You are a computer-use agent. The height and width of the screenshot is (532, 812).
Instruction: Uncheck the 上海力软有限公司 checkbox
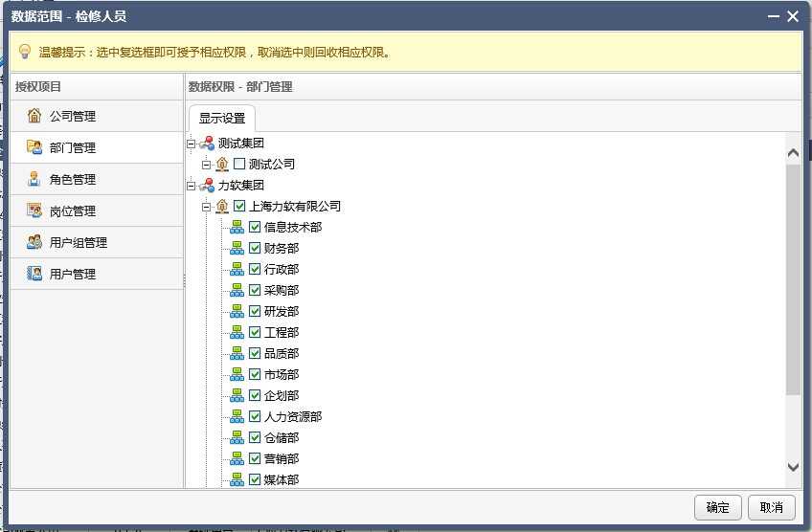click(239, 206)
